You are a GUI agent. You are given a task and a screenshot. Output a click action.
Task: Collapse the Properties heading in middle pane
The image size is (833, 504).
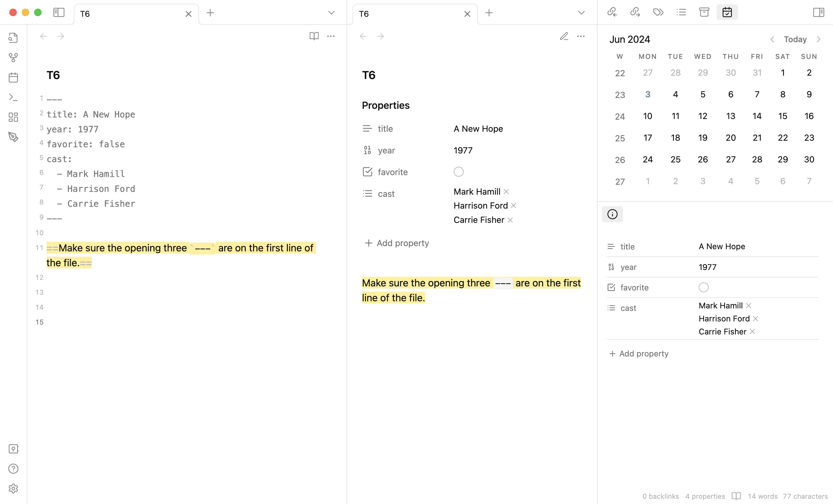pos(386,105)
